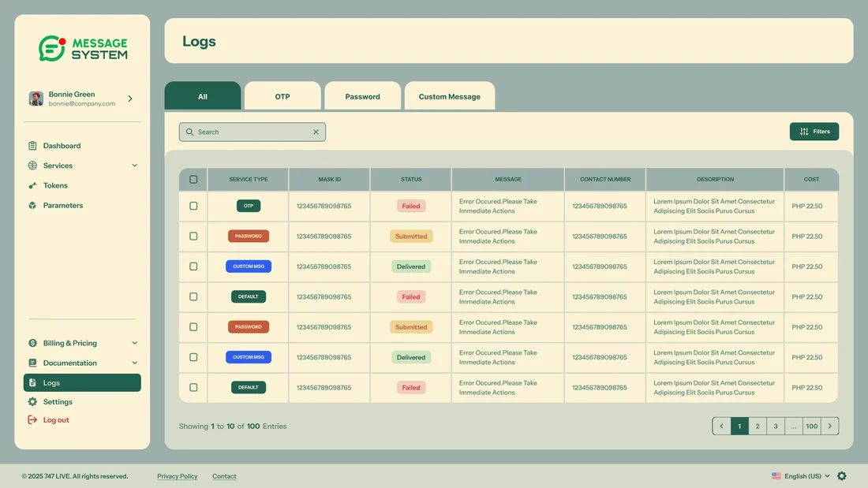Image resolution: width=868 pixels, height=488 pixels.
Task: Expand Billing & Pricing chevron
Action: pyautogui.click(x=134, y=343)
